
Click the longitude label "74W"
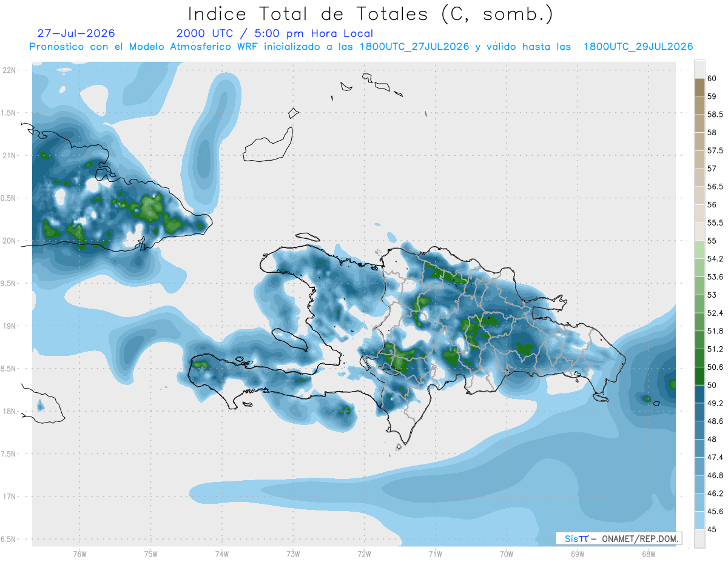click(x=222, y=554)
